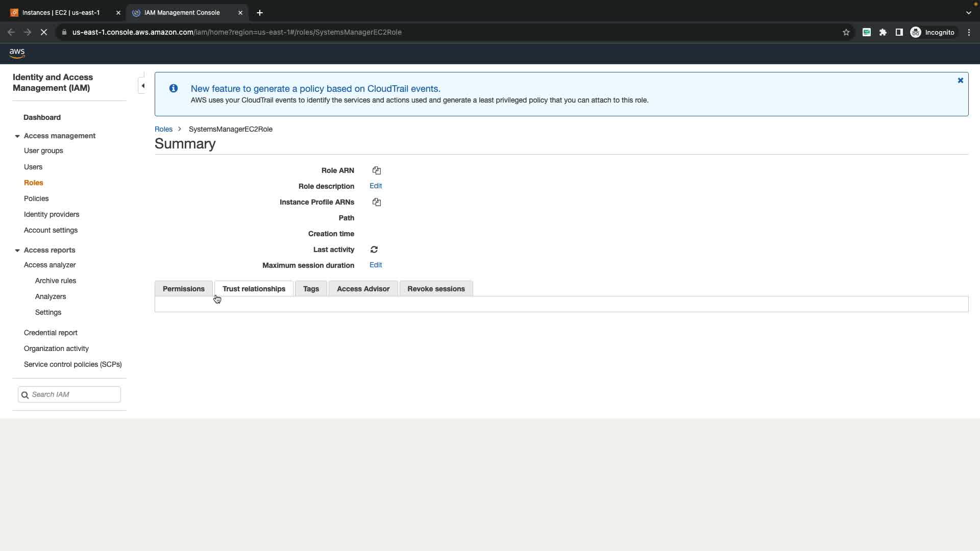Dismiss the CloudTrail info banner
Screen dimensions: 980x551
pyautogui.click(x=960, y=81)
